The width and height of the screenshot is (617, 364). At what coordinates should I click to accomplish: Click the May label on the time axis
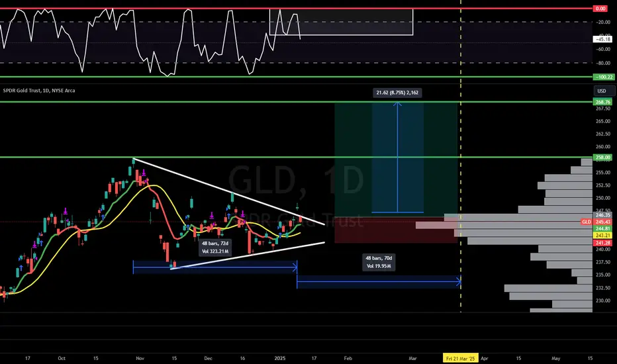click(x=555, y=359)
